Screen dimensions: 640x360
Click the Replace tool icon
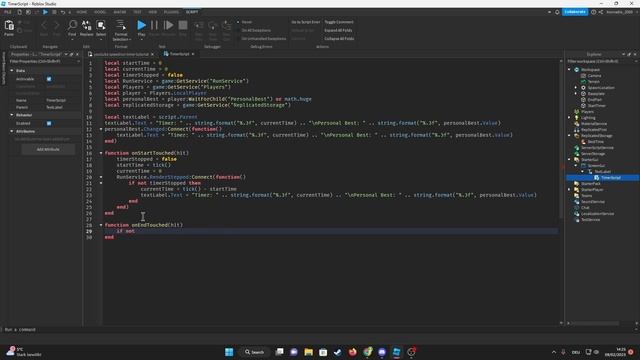coord(87,25)
